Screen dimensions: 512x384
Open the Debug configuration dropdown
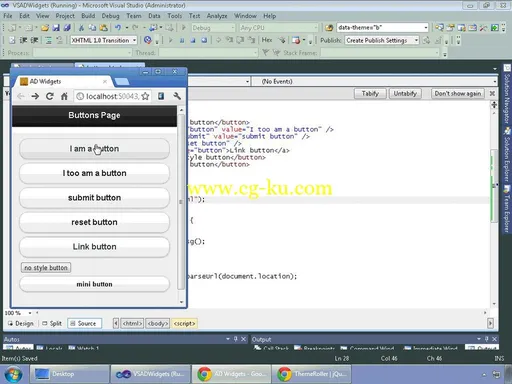[x=213, y=28]
